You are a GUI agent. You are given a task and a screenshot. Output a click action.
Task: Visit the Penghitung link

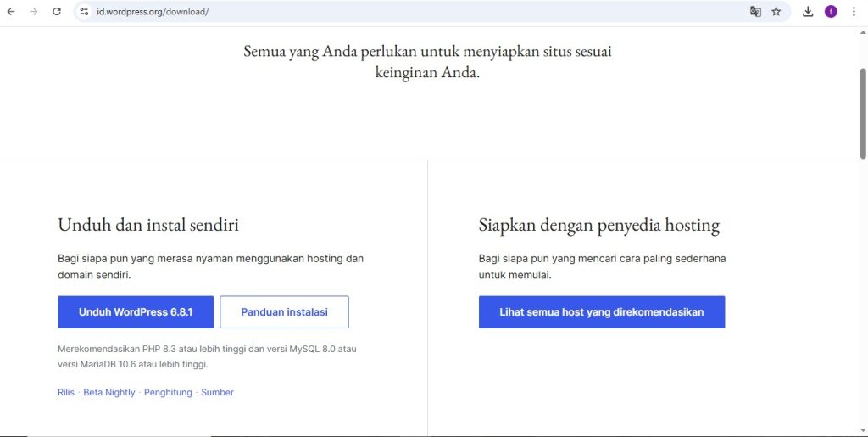point(168,392)
